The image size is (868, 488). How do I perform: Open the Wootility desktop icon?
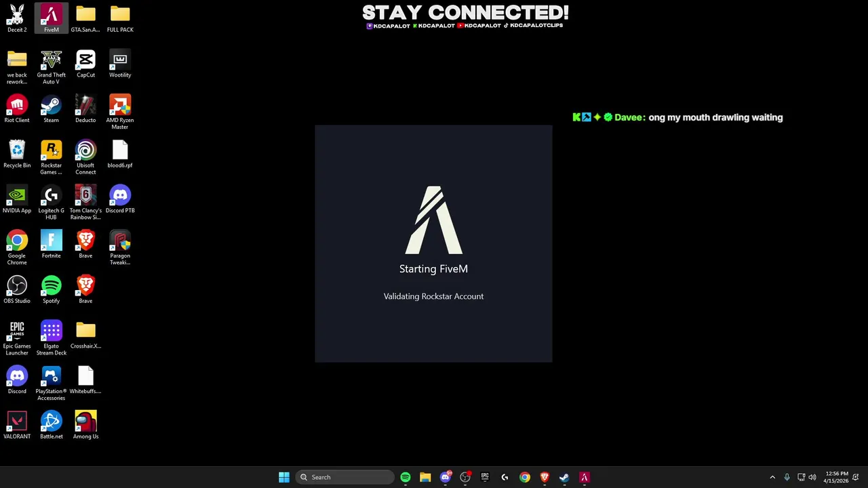[x=120, y=64]
